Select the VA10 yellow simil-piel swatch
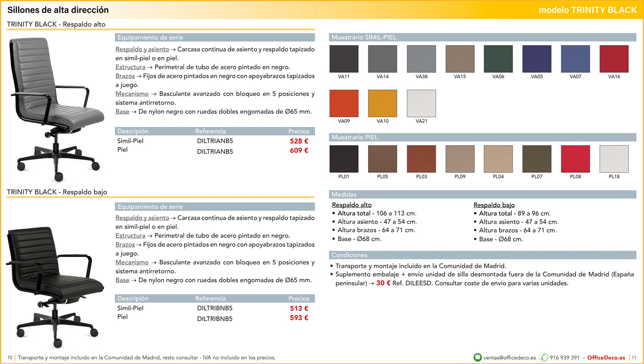644x364 pixels. point(382,104)
